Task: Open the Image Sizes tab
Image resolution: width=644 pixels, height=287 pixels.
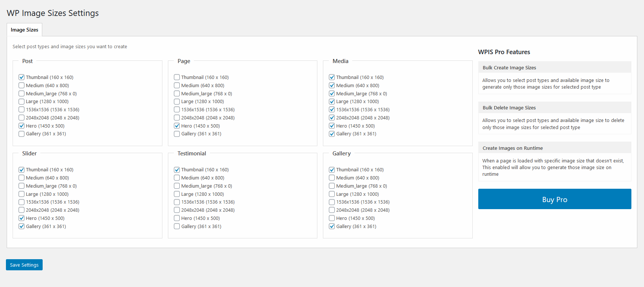Action: (24, 30)
